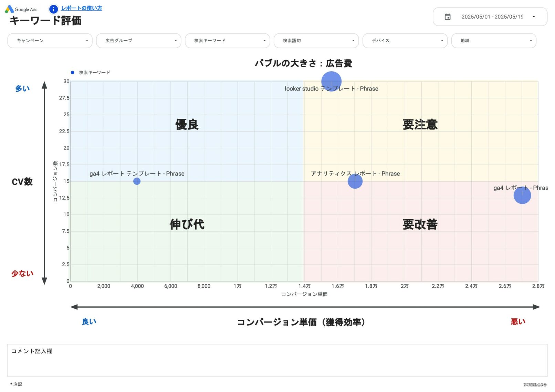Viewport: 555px width, 392px height.
Task: Open the 検索キーワード filter menu
Action: 227,41
